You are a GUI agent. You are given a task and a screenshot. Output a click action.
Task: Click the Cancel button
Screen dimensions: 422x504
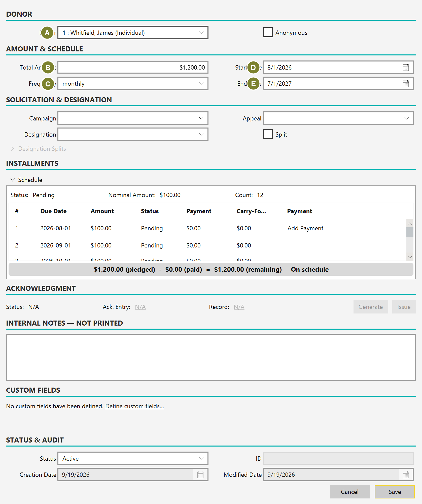coord(350,492)
